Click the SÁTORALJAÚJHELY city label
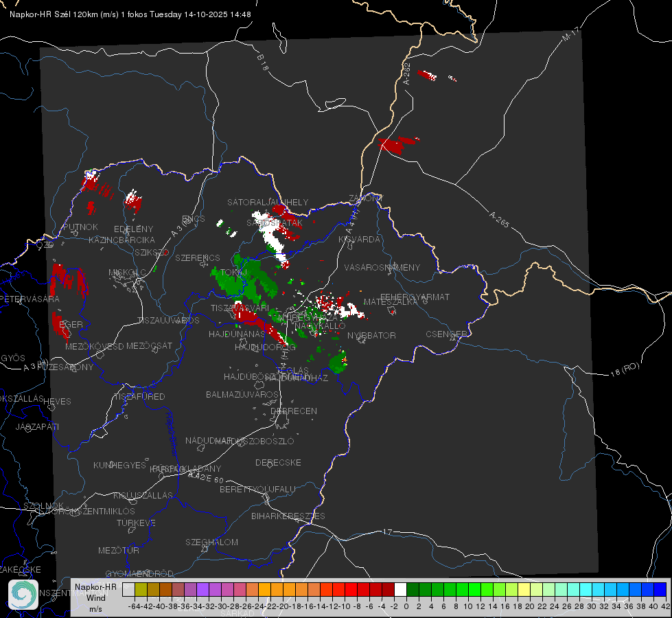 268,202
